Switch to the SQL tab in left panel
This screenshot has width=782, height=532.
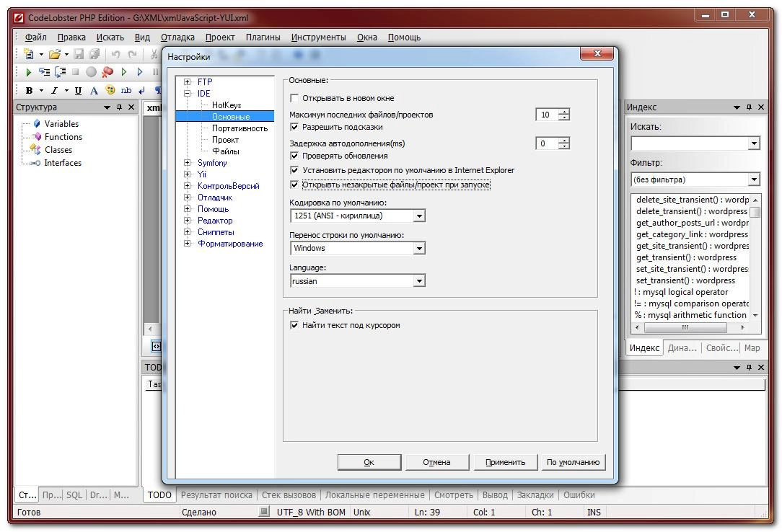74,495
